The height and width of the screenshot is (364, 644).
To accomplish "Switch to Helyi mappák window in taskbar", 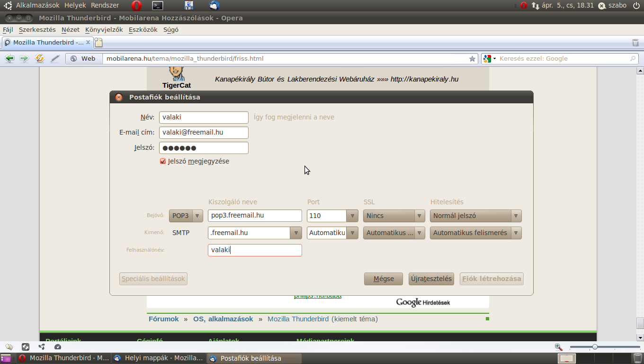I will pyautogui.click(x=159, y=358).
